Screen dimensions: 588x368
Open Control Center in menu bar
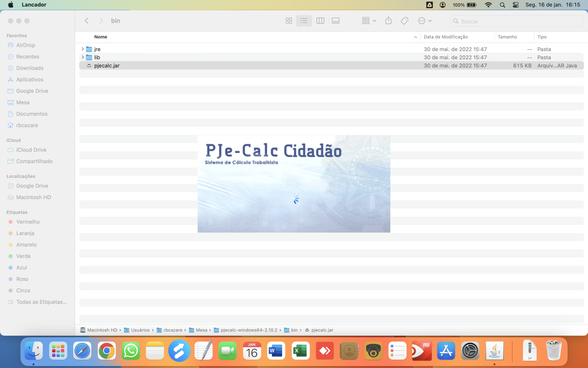(516, 5)
